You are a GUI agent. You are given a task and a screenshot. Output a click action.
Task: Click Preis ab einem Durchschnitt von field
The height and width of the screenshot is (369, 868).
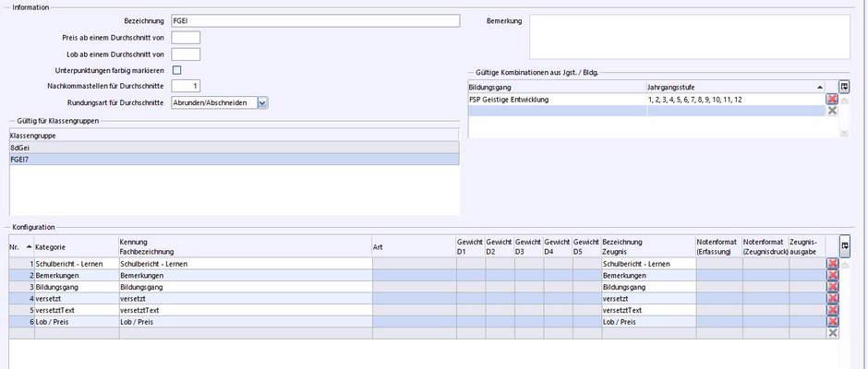coord(186,37)
